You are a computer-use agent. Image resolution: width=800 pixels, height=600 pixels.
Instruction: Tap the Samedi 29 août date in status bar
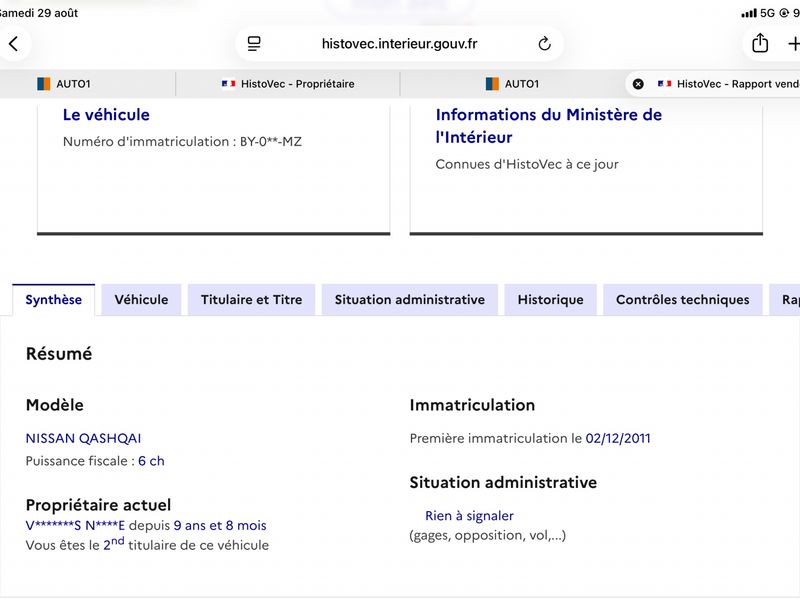(x=39, y=13)
